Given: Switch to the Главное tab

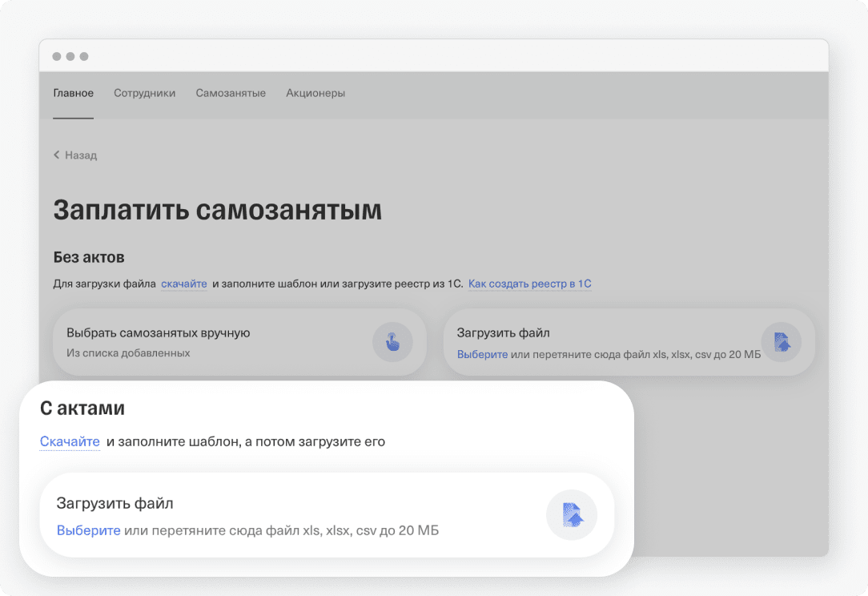Looking at the screenshot, I should click(74, 93).
